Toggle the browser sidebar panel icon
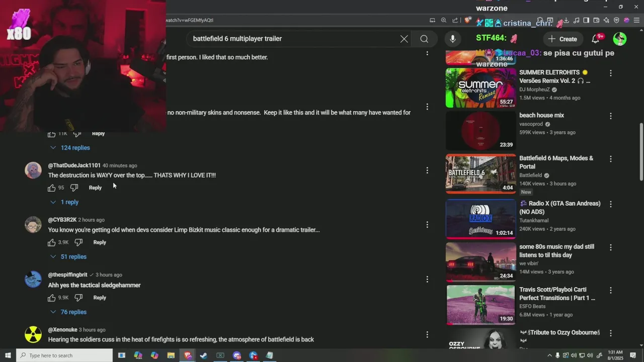This screenshot has height=362, width=644. pyautogui.click(x=586, y=20)
